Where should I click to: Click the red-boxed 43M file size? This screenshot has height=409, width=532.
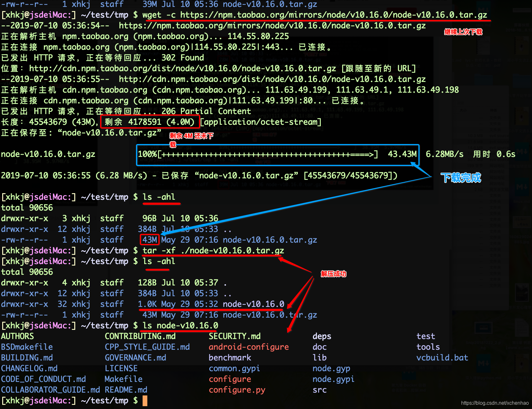pos(150,240)
